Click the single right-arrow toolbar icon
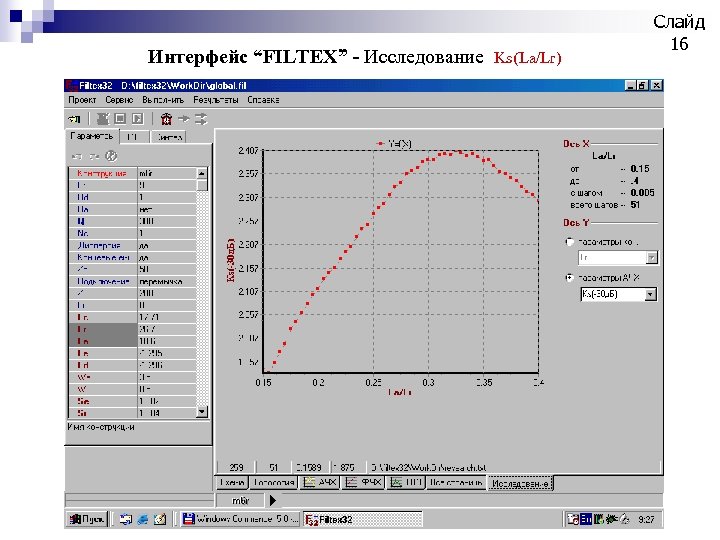The image size is (720, 540). [184, 119]
